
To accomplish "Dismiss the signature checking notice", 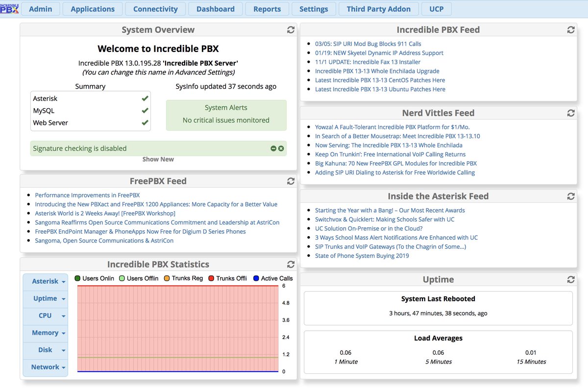I will [281, 148].
